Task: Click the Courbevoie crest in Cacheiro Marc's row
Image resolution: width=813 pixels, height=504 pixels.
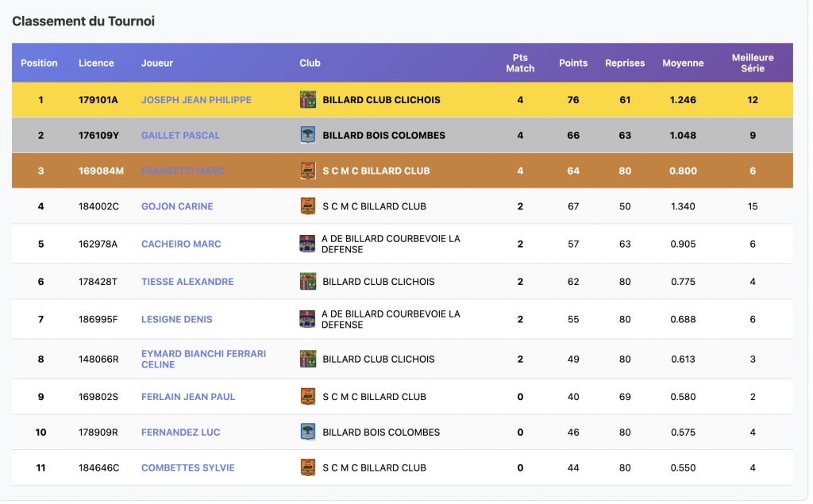Action: (x=307, y=244)
